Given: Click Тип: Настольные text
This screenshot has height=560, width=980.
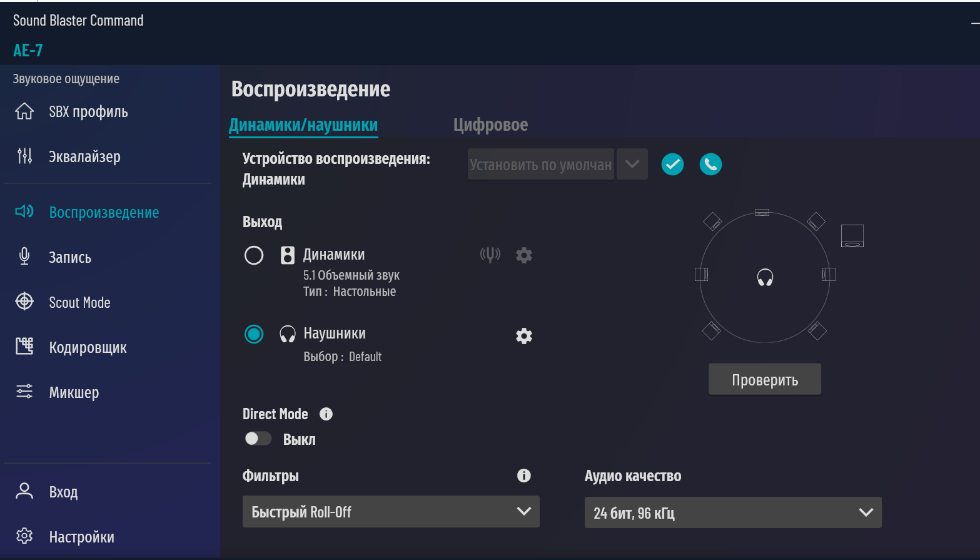Looking at the screenshot, I should [x=350, y=292].
